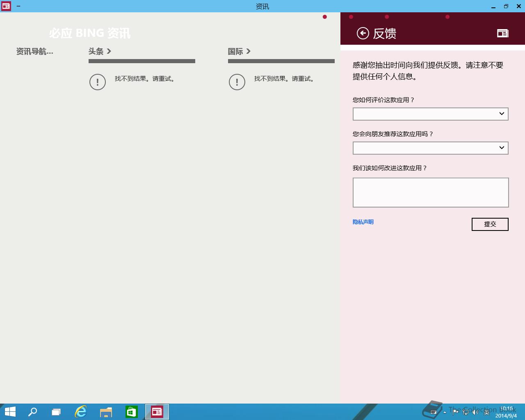Open Action Center flag icon
The width and height of the screenshot is (525, 420).
(455, 412)
